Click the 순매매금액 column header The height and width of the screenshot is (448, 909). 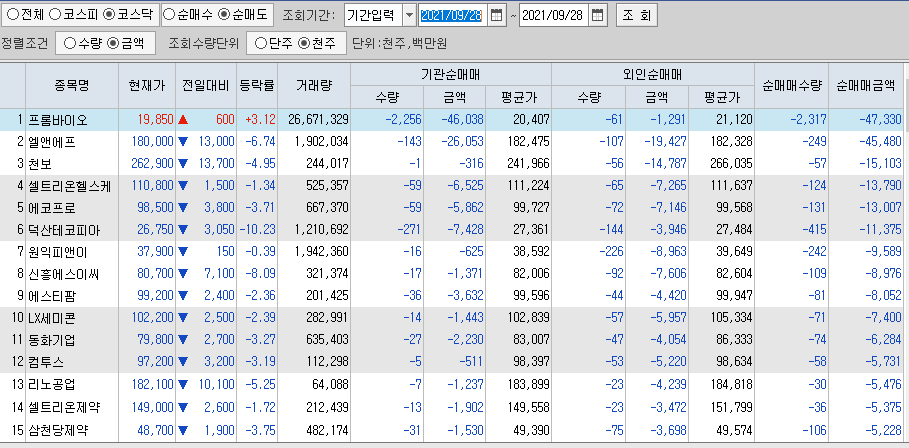pos(866,85)
